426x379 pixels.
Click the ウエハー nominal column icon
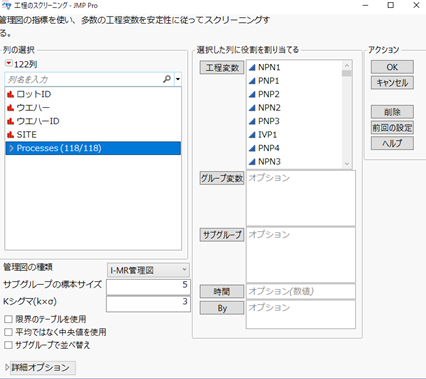click(x=10, y=108)
